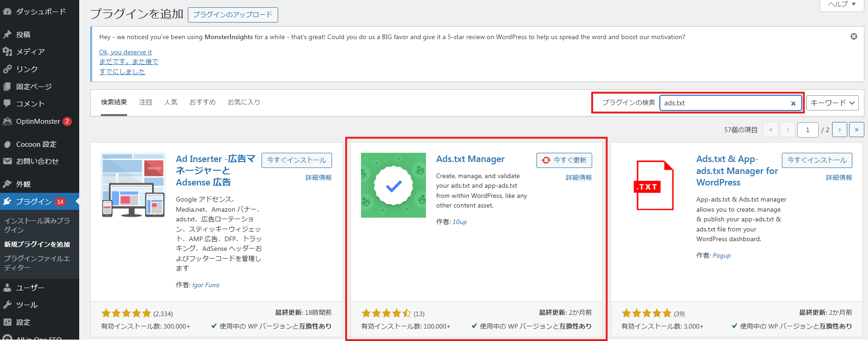Click the plugins update count badge 14
The width and height of the screenshot is (868, 341).
point(60,202)
